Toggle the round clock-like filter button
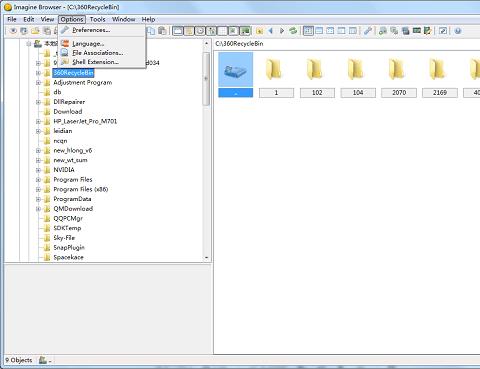Image resolution: width=480 pixels, height=369 pixels. pos(200,31)
